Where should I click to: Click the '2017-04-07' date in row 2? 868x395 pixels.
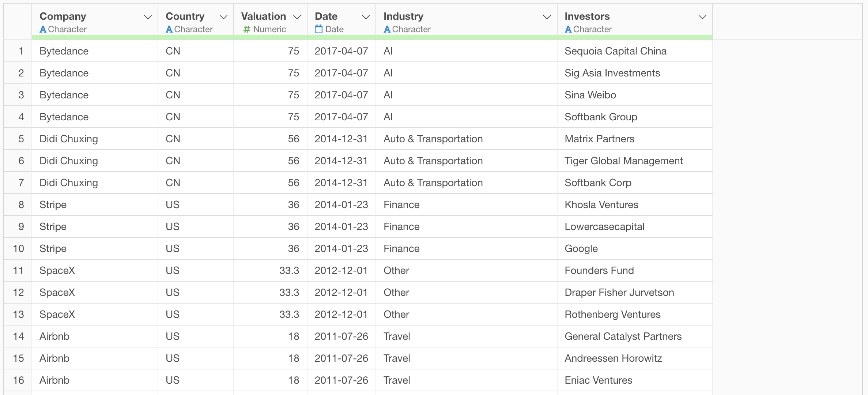coord(341,73)
